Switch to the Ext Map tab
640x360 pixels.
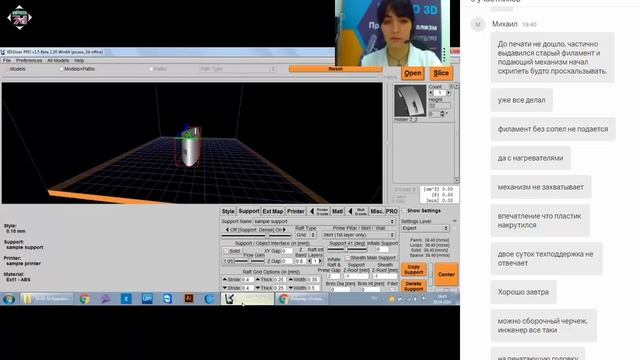tap(273, 211)
